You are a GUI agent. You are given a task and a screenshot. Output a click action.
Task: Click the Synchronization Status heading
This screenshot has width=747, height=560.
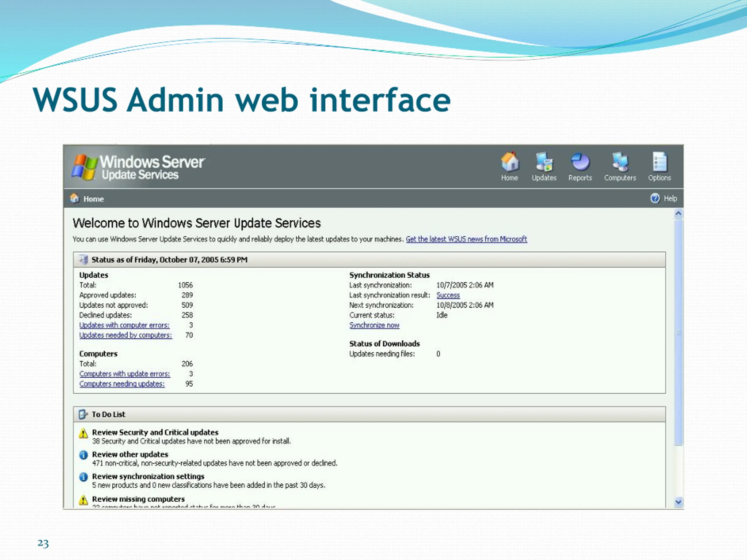[x=389, y=275]
